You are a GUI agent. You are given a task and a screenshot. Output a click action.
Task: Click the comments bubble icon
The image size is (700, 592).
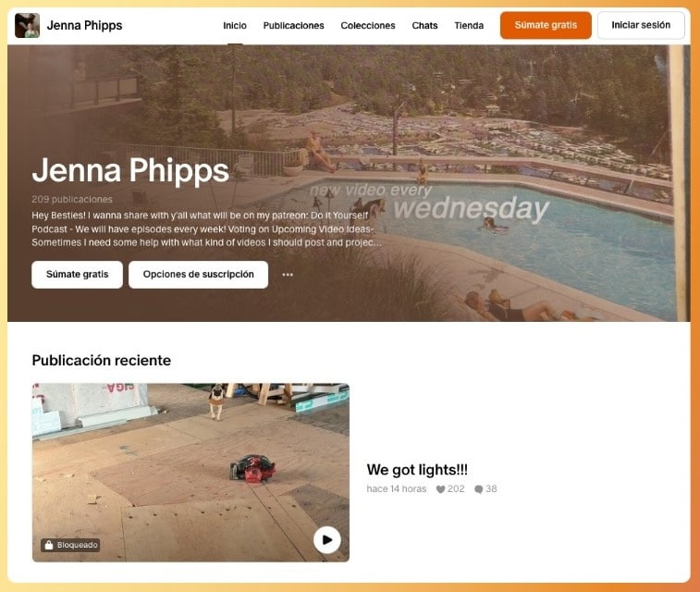(479, 489)
